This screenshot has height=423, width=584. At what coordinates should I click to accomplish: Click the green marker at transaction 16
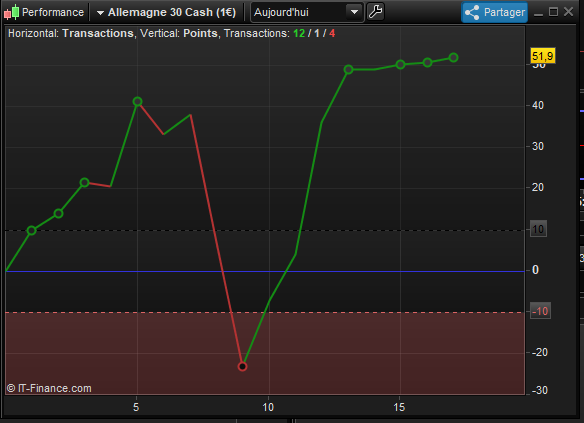click(428, 62)
